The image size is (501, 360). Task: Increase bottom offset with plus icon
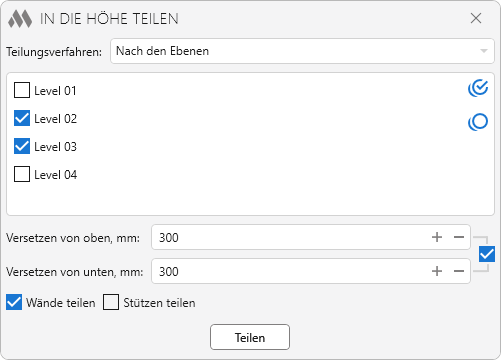pyautogui.click(x=437, y=271)
